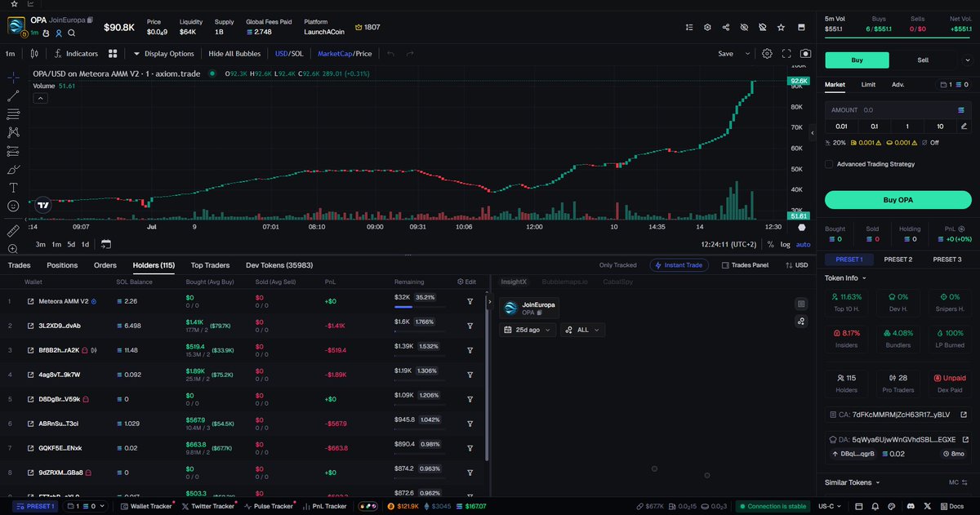
Task: Open the emoji sticker tool
Action: (x=14, y=206)
